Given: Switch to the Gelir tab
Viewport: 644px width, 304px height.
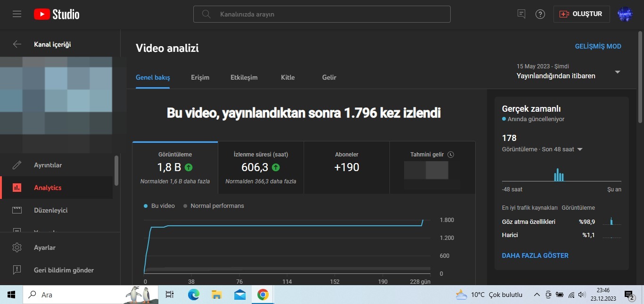Looking at the screenshot, I should (329, 77).
